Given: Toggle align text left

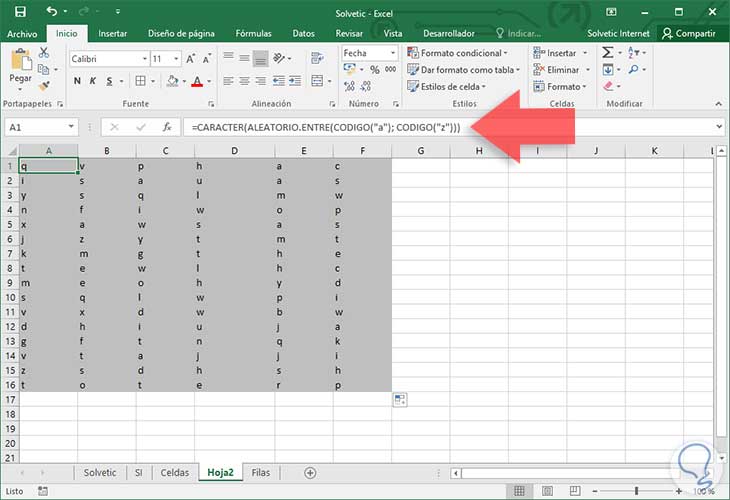Looking at the screenshot, I should pos(228,81).
